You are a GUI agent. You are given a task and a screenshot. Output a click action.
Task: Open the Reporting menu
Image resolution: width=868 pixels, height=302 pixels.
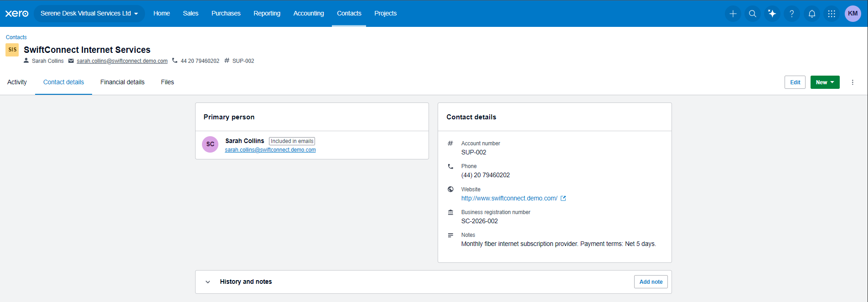pos(267,14)
